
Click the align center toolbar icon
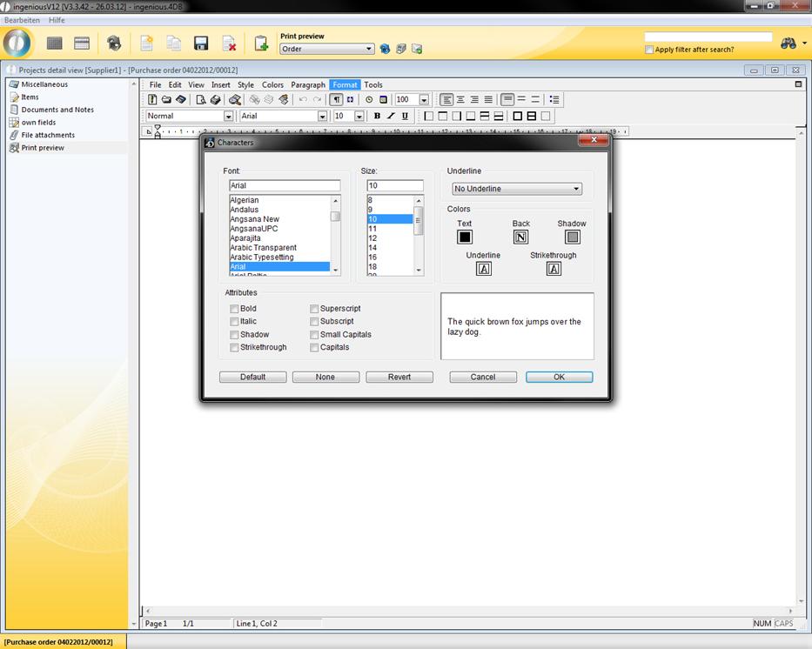click(460, 100)
